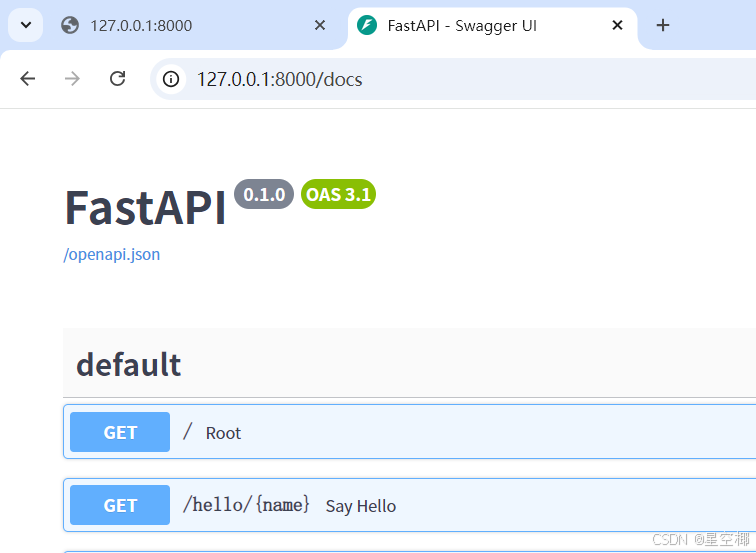
Task: Go back to the previous page
Action: coord(27,78)
